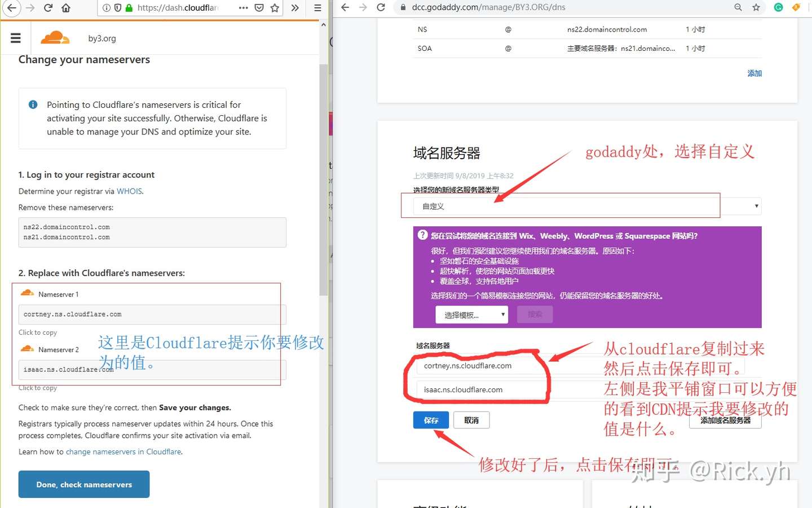This screenshot has width=812, height=508.
Task: Open Firefox page actions three-dot menu
Action: point(244,8)
